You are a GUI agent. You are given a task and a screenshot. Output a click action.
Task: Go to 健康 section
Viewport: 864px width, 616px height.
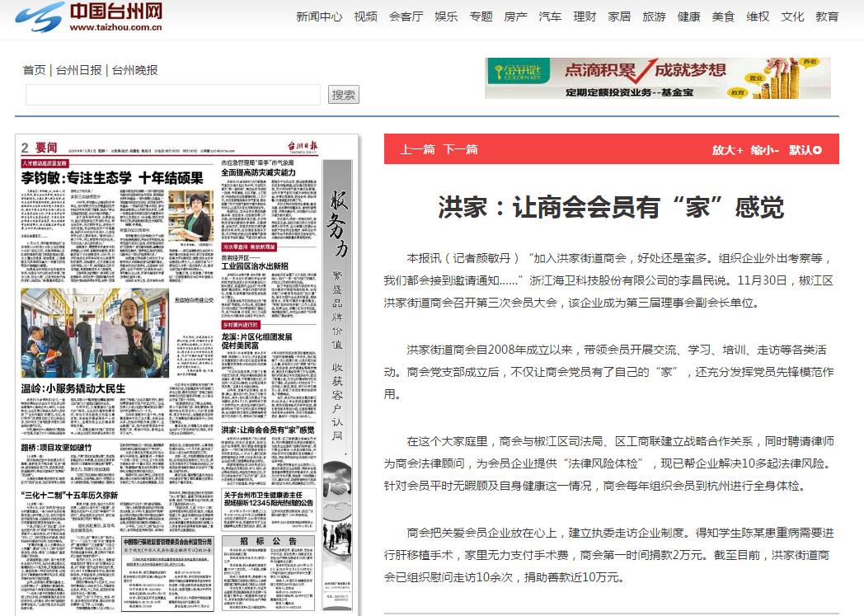tap(688, 16)
